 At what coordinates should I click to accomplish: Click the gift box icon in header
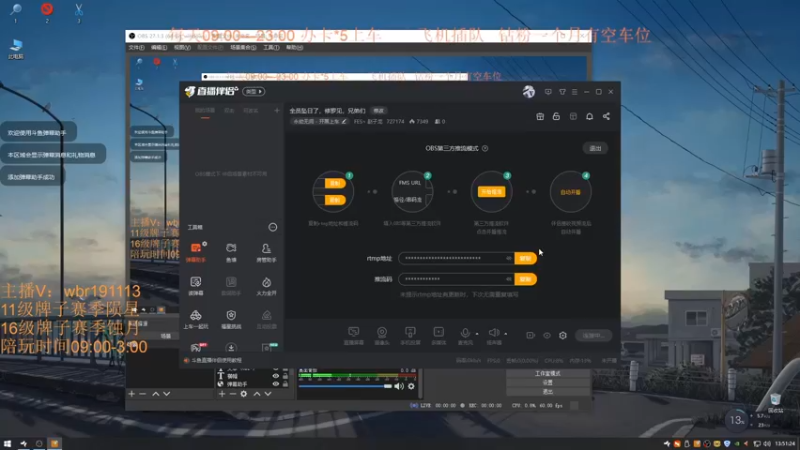coord(540,116)
